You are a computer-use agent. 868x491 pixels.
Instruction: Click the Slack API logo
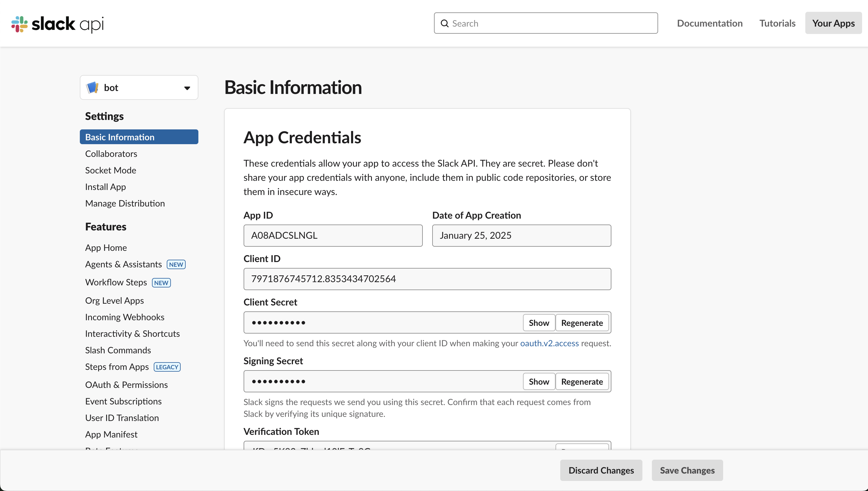coord(57,24)
